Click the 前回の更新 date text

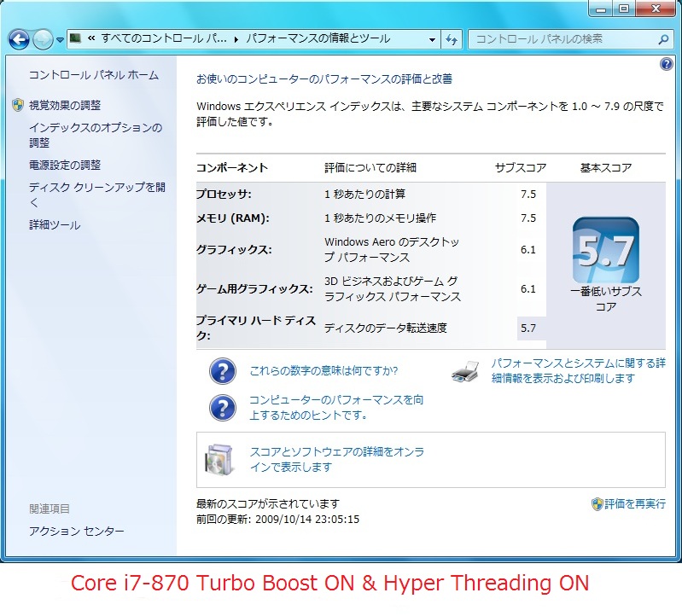click(x=277, y=520)
